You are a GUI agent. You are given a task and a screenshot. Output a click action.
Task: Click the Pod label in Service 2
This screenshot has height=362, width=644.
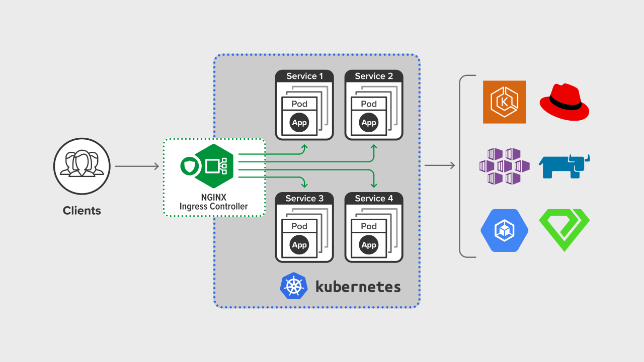tap(369, 104)
